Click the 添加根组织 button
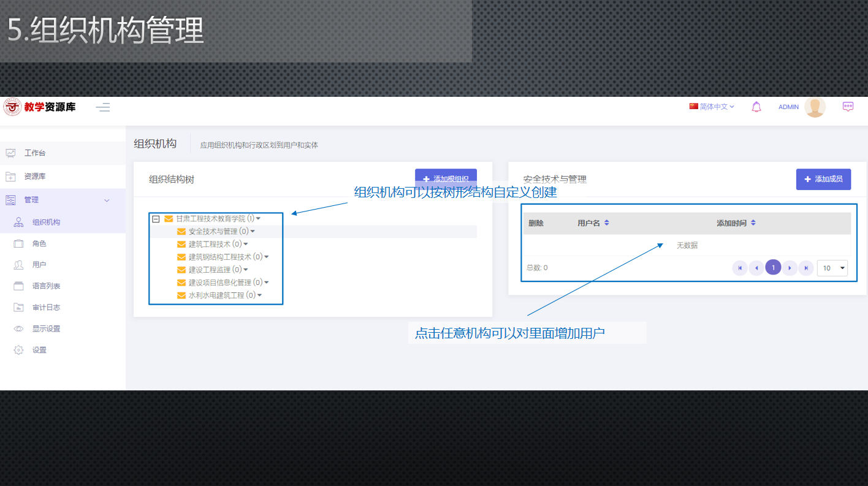The width and height of the screenshot is (868, 486). coord(446,179)
